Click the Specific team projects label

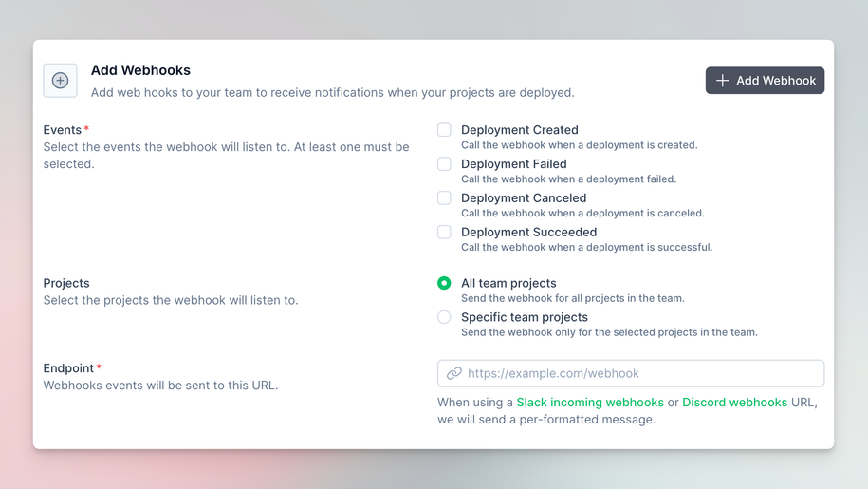click(x=524, y=317)
